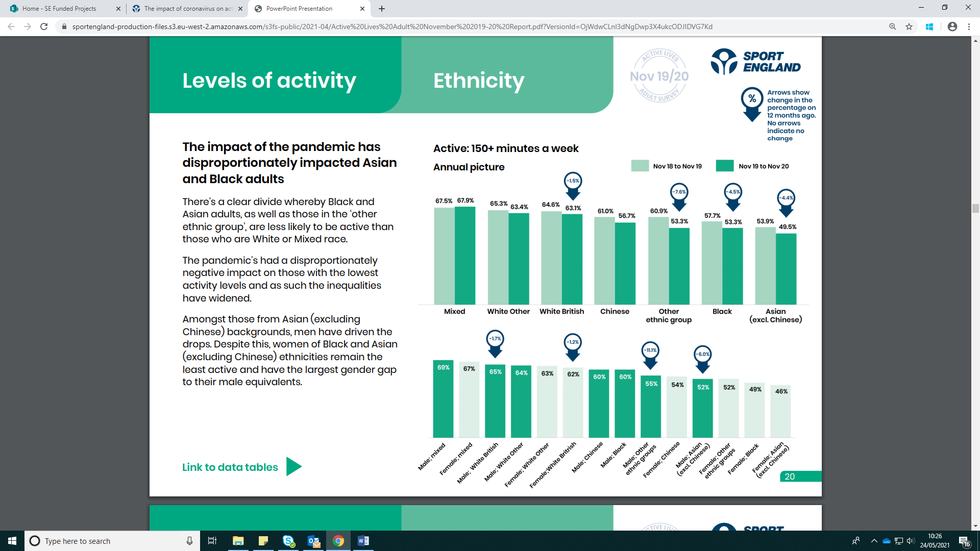The width and height of the screenshot is (980, 551).
Task: Close the impact of coronavirus tab
Action: point(240,9)
